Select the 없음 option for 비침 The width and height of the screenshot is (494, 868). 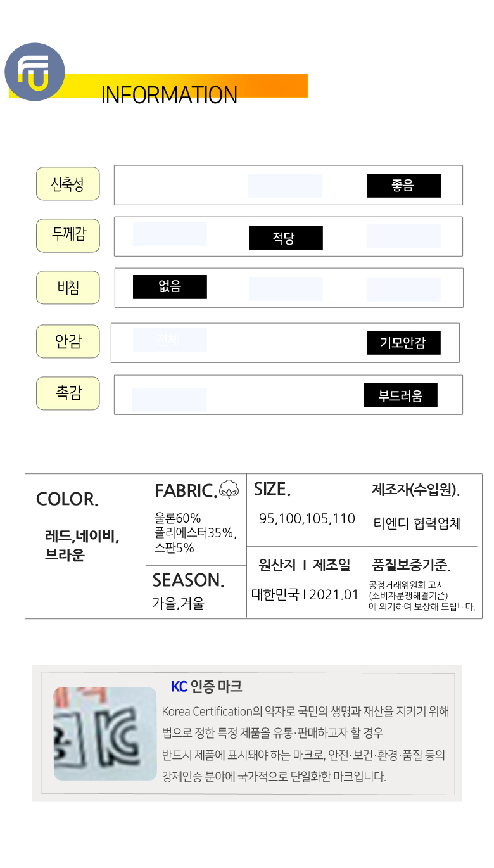[x=170, y=287]
